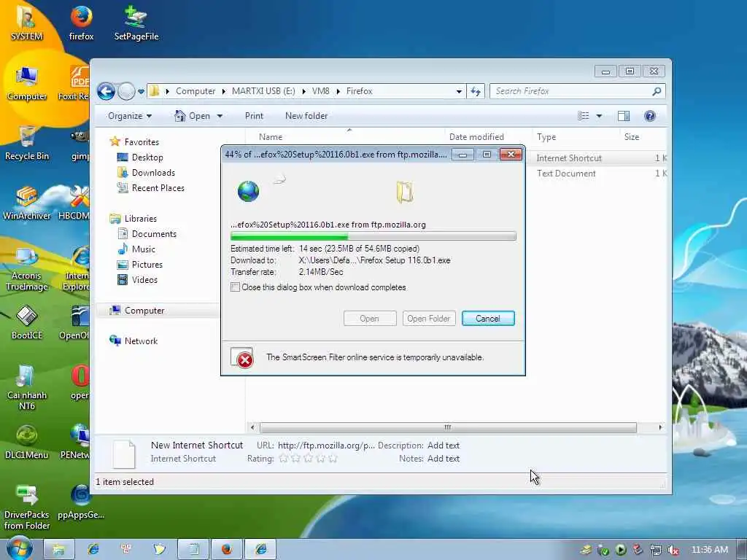This screenshot has width=747, height=560.
Task: Expand the Open button dropdown arrow
Action: tap(220, 116)
